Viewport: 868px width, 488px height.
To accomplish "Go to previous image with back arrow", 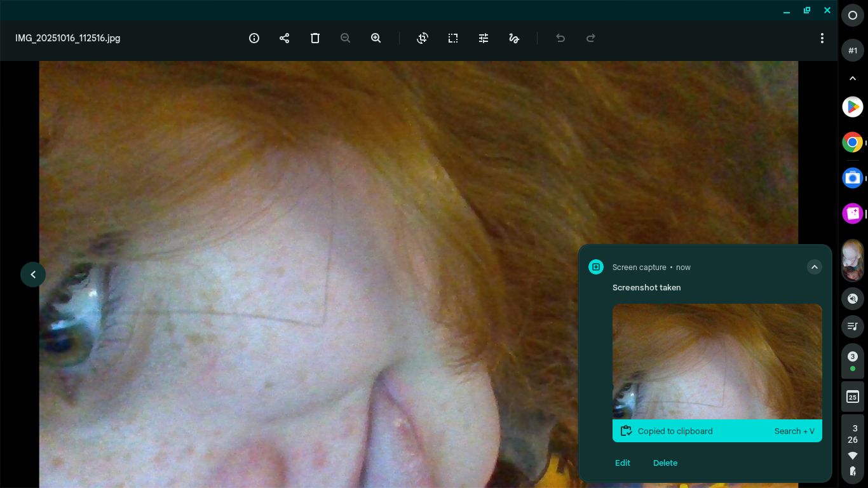I will click(x=33, y=274).
